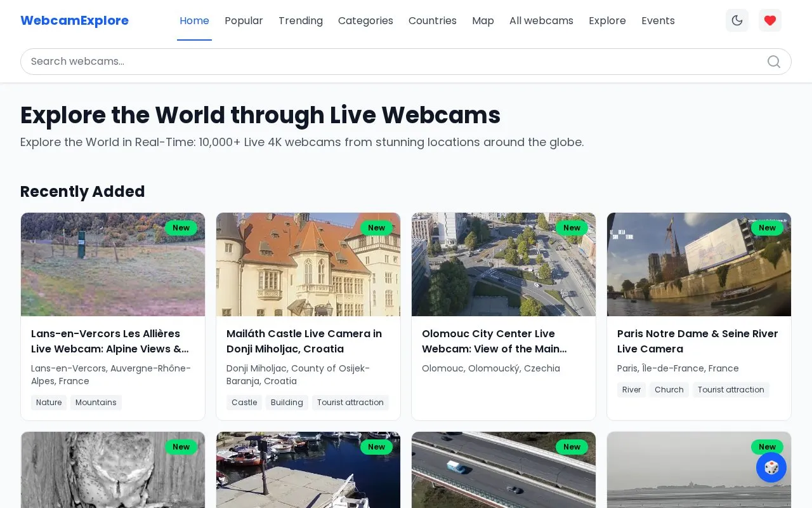Click the search magnifier icon
This screenshot has height=508, width=812.
click(x=774, y=62)
